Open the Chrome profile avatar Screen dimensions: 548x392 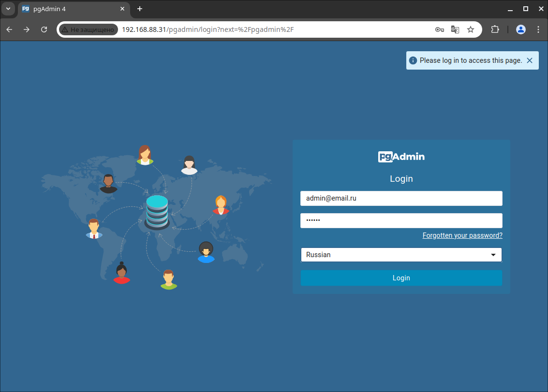coord(521,29)
